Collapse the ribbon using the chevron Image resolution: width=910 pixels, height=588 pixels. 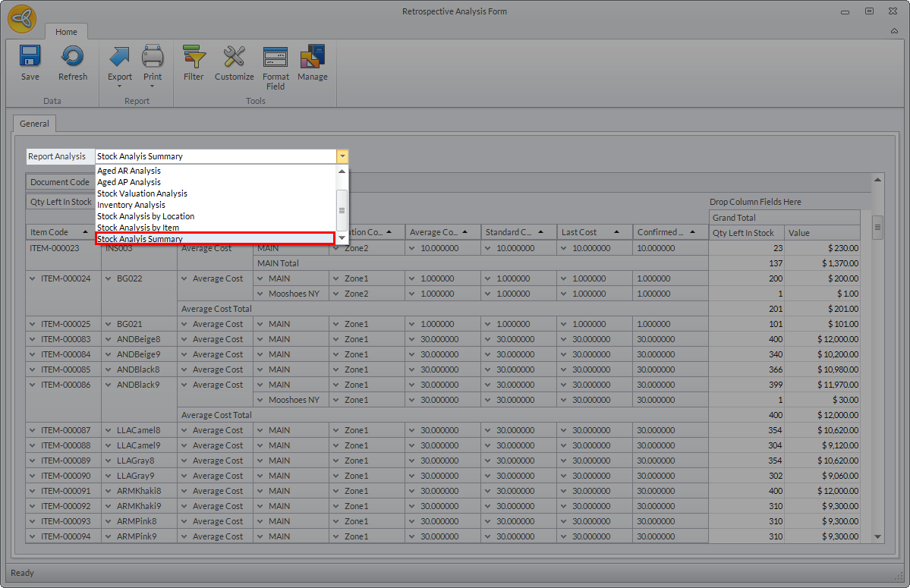pyautogui.click(x=894, y=32)
